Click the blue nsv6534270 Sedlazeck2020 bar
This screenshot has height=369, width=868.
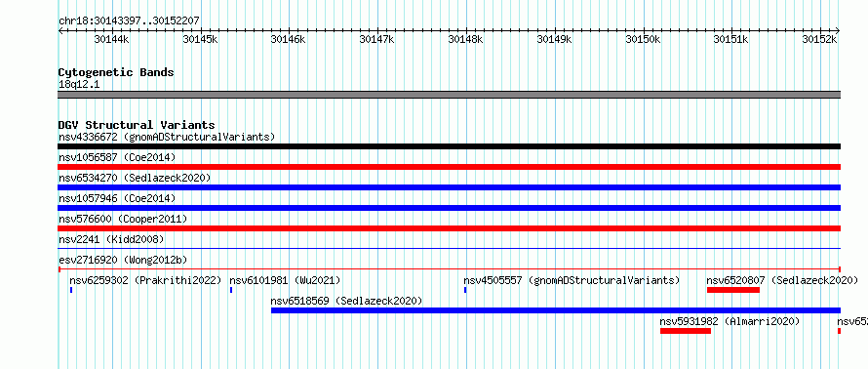point(449,187)
